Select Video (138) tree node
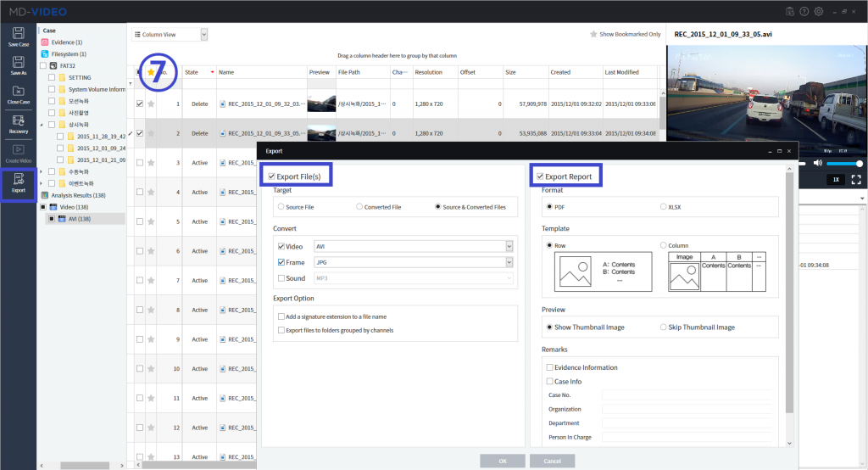 tap(74, 207)
